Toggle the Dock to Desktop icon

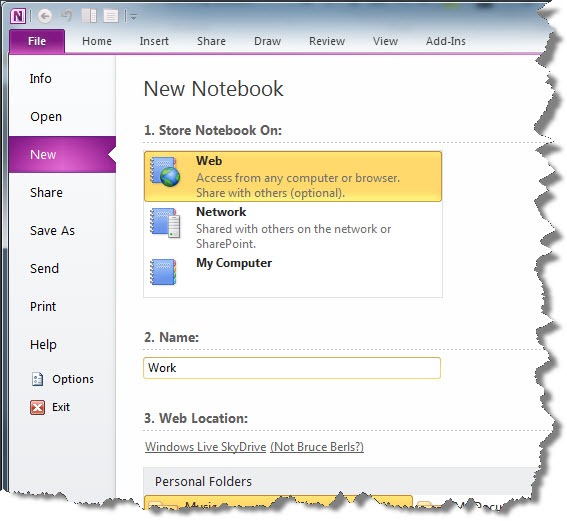pyautogui.click(x=89, y=16)
